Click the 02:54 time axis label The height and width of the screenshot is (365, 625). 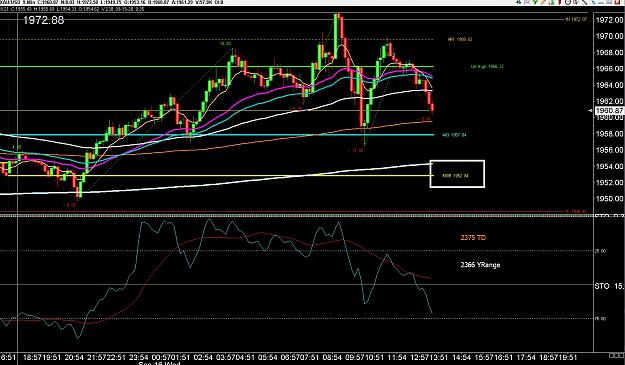point(203,358)
